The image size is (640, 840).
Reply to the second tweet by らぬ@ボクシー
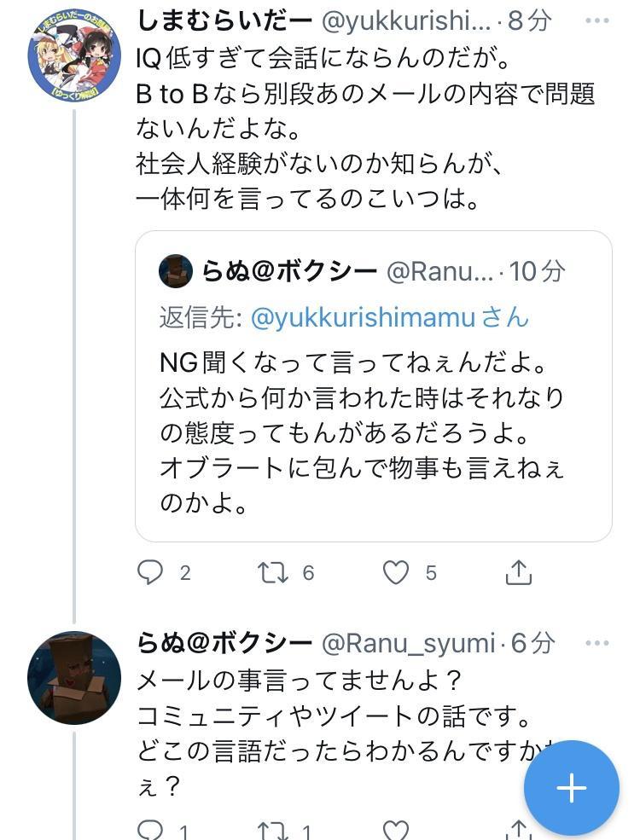click(150, 830)
